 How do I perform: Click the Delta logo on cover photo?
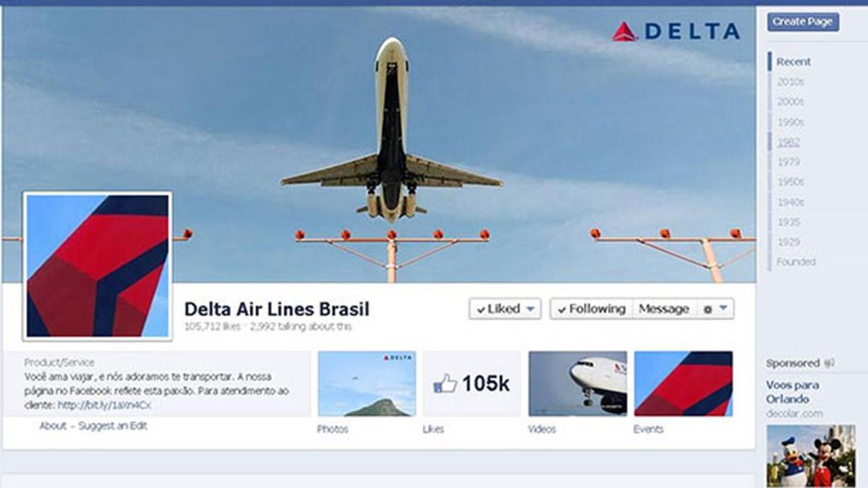676,31
